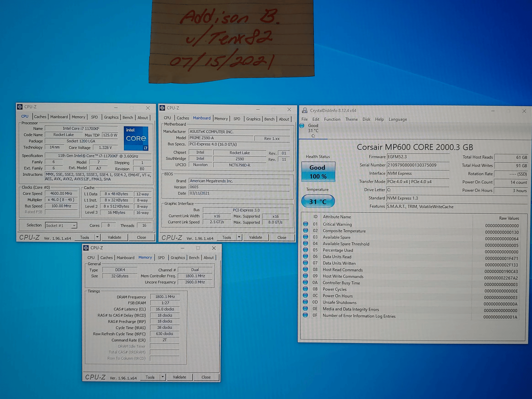Click the status circle for Power Cycles

pyautogui.click(x=305, y=289)
